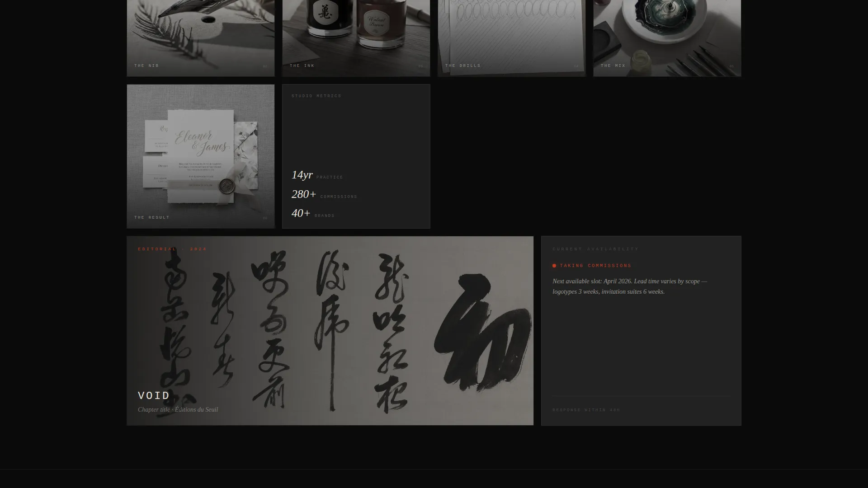The image size is (868, 488).
Task: Click the 280+ commissions stat
Action: pyautogui.click(x=324, y=194)
